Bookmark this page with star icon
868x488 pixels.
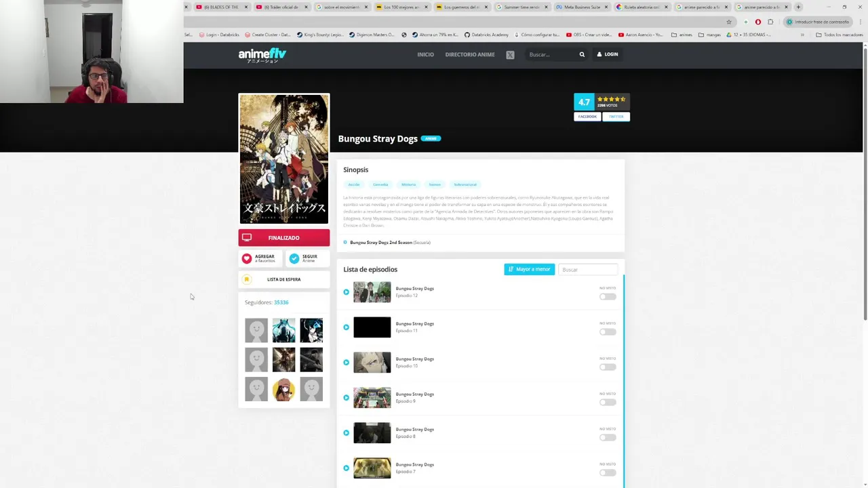point(729,22)
